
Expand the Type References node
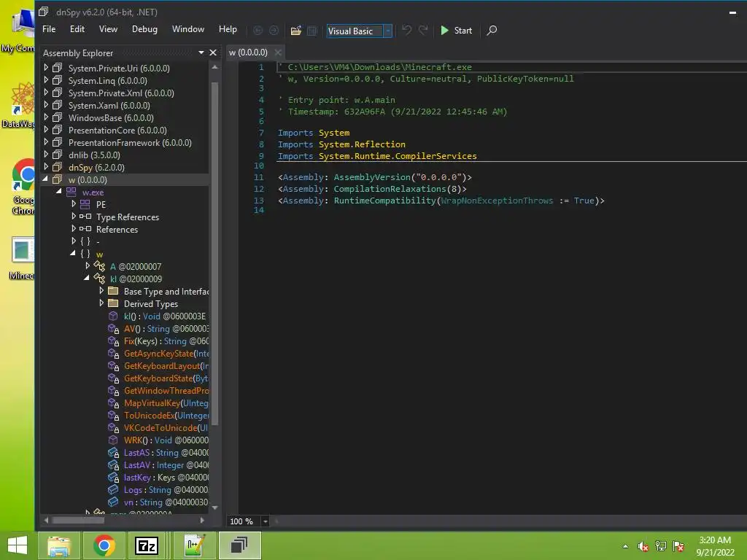[x=74, y=216]
